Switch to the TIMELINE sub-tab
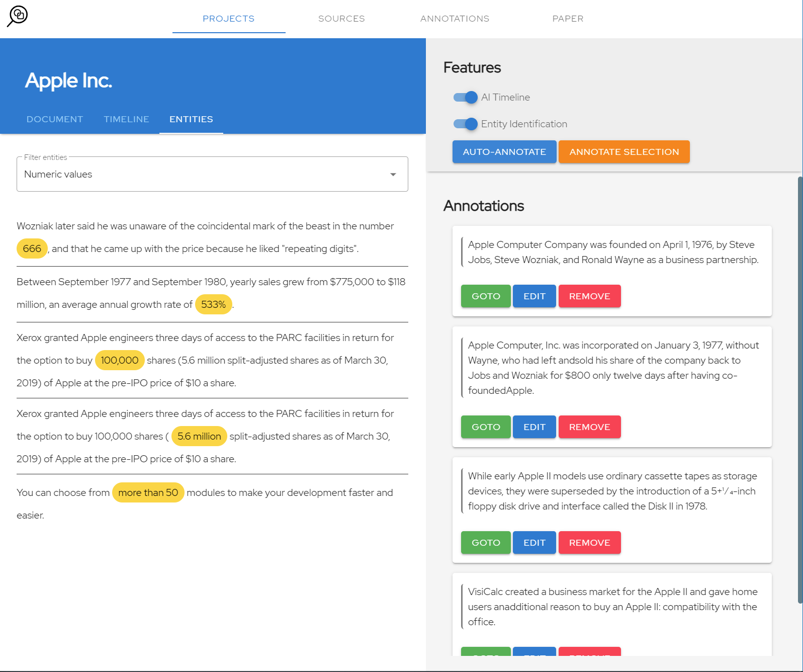This screenshot has width=803, height=672. coord(127,119)
